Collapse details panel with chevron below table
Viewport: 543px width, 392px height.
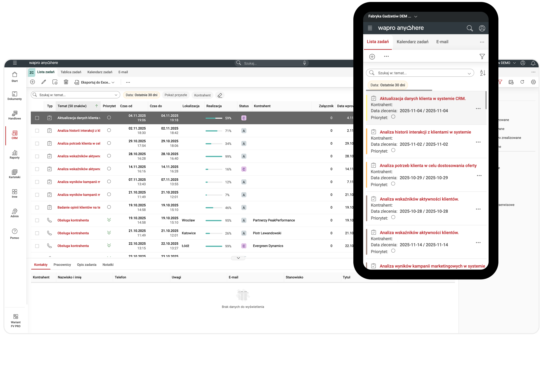[x=238, y=258]
